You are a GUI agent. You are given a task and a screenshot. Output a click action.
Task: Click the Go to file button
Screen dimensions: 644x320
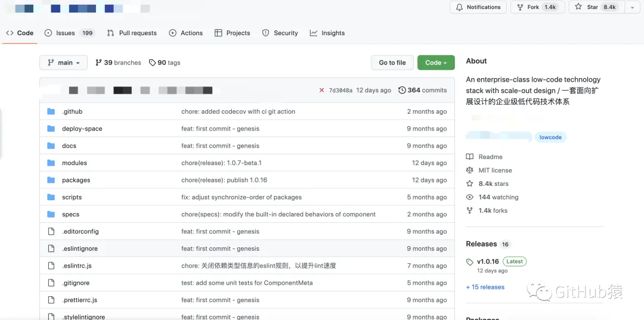click(392, 63)
